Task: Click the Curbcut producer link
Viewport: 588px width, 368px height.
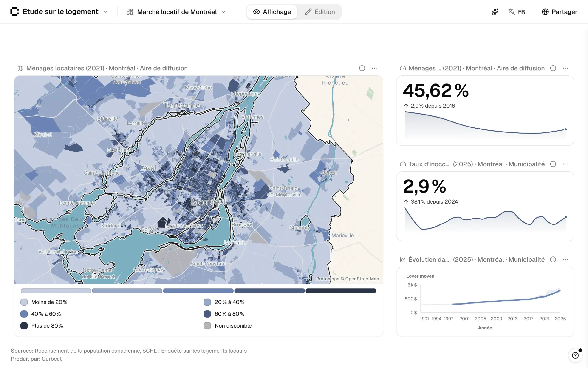Action: click(52, 359)
